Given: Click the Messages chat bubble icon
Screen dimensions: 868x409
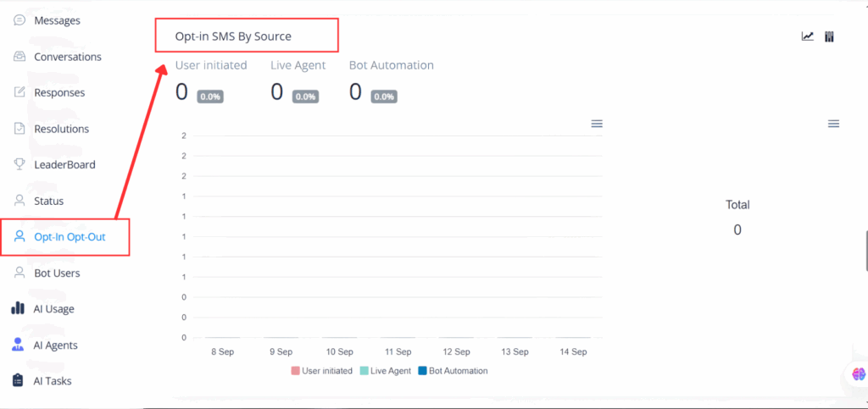Looking at the screenshot, I should (x=19, y=20).
